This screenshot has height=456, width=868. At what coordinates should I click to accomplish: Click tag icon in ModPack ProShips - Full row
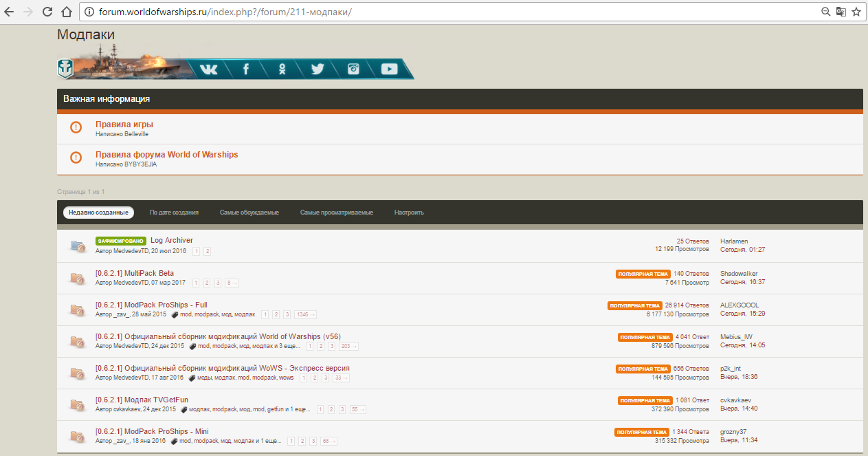(175, 314)
